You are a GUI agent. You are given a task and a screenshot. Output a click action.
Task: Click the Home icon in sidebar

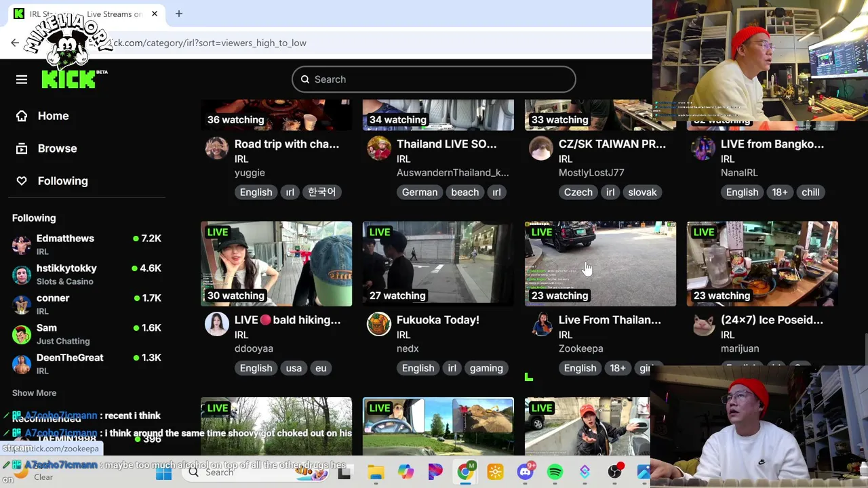pyautogui.click(x=22, y=116)
